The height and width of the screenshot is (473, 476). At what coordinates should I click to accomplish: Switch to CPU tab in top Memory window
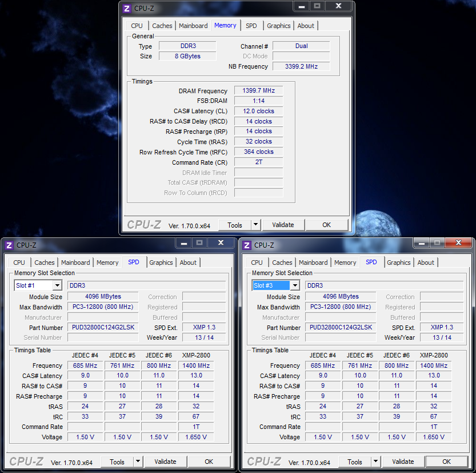point(137,26)
